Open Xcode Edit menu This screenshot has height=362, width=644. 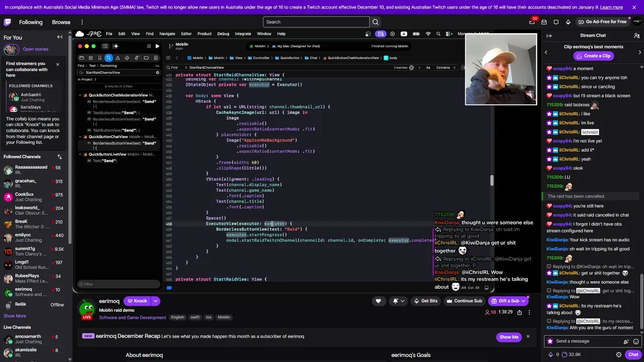coord(122,34)
